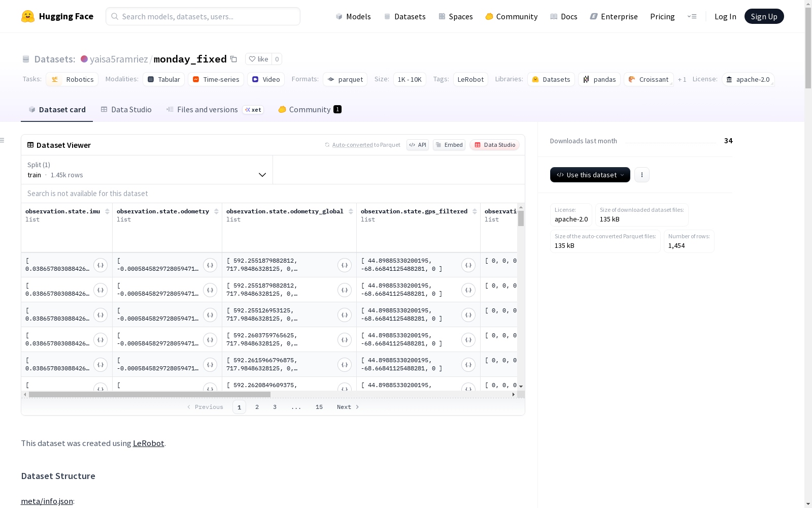Open the Community tab

[310, 109]
